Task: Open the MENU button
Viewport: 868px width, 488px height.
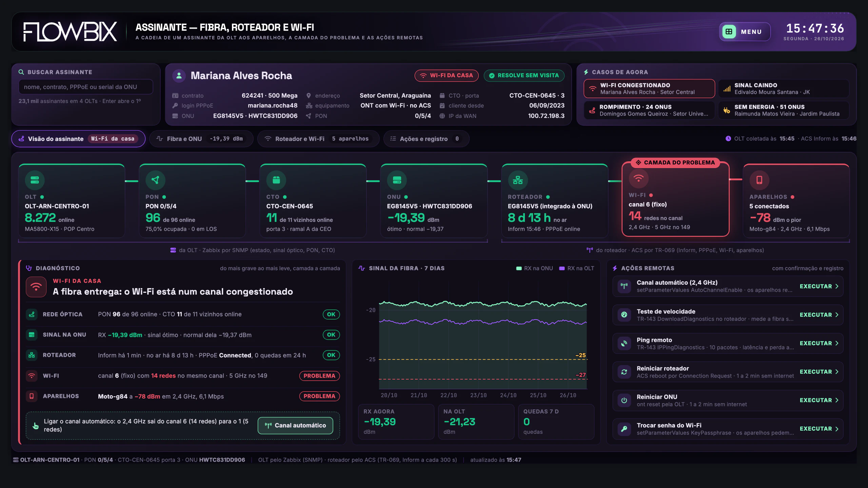Action: click(745, 32)
